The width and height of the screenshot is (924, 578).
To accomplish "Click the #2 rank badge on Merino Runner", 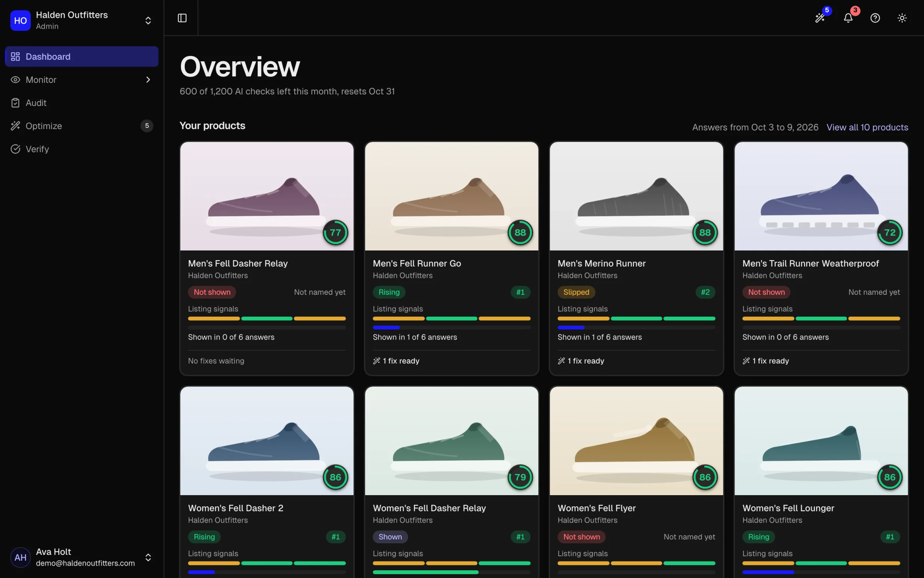I will 705,292.
